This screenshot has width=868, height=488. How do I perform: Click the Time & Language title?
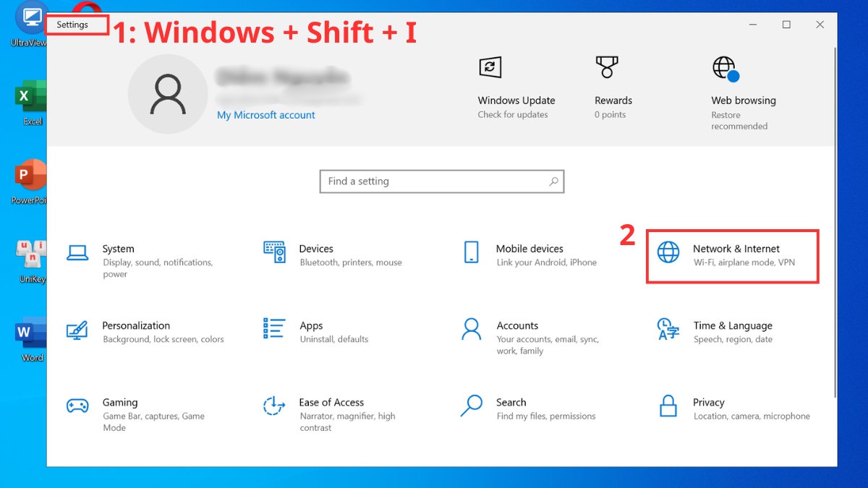pos(733,325)
